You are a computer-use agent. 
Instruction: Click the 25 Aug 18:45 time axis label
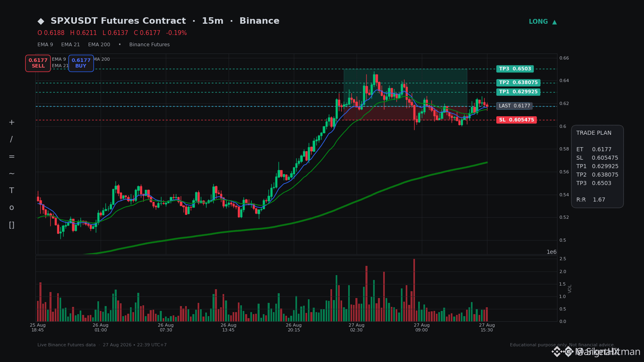(x=37, y=327)
